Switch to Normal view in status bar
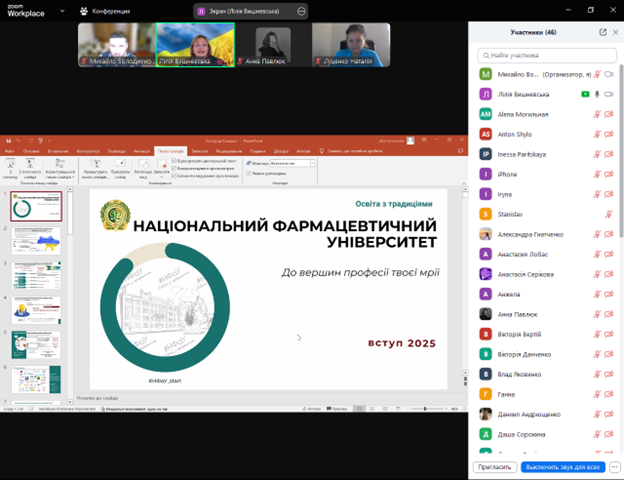Screen dimensions: 624x480 359,409
